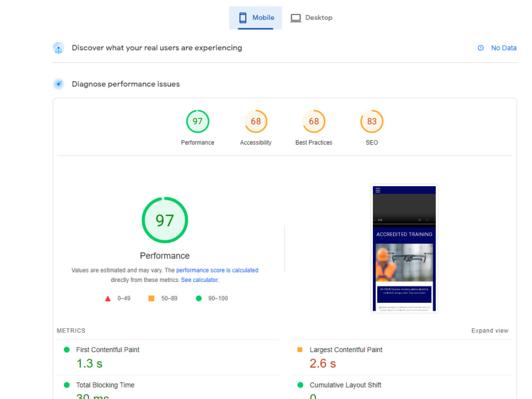
Task: Switch to the Desktop tab
Action: 311,18
